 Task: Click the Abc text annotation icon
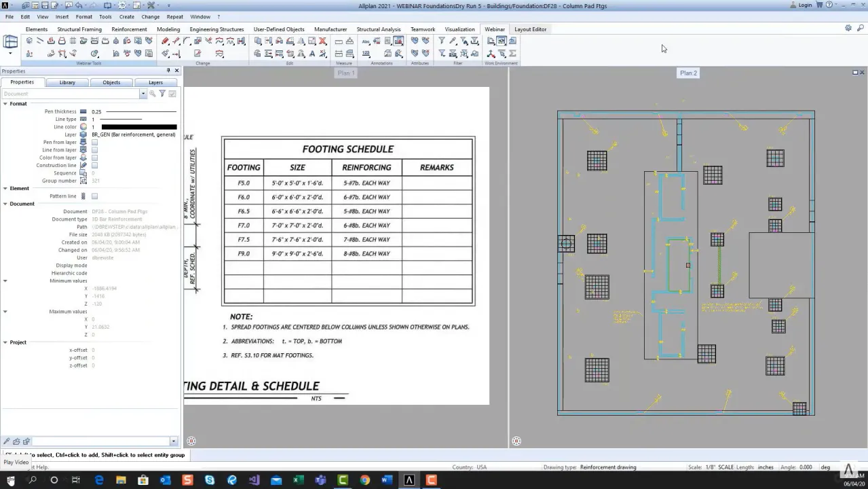[x=365, y=40]
